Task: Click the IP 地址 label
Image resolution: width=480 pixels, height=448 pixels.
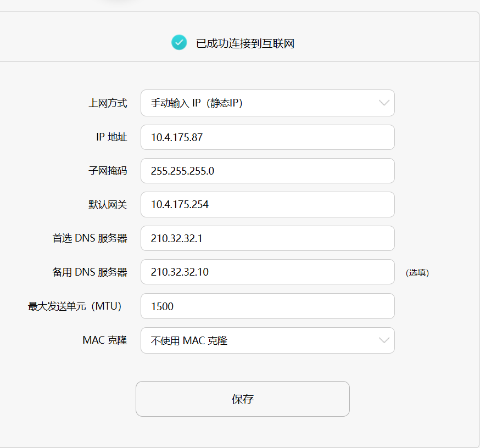Action: (x=111, y=137)
